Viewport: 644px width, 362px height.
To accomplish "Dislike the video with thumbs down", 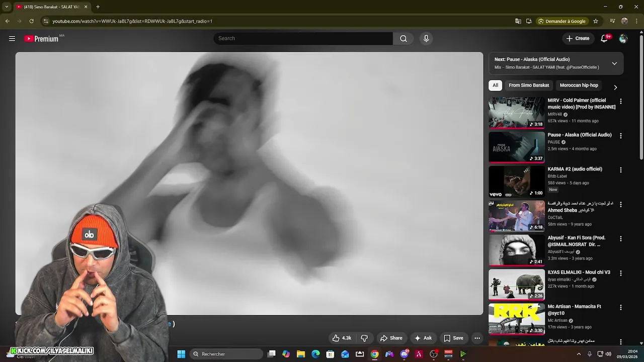I will (x=365, y=338).
